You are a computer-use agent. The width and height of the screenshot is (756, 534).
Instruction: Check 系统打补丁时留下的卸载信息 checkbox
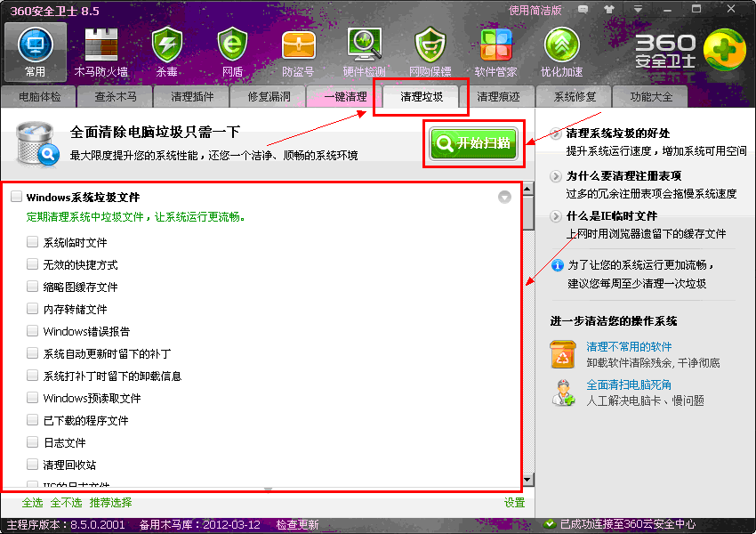[x=32, y=375]
